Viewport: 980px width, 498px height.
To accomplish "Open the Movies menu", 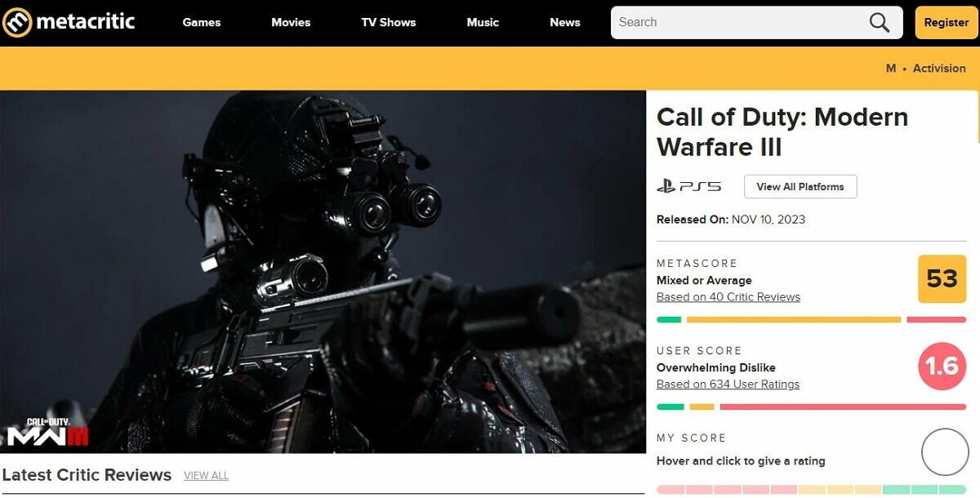I will pyautogui.click(x=291, y=23).
